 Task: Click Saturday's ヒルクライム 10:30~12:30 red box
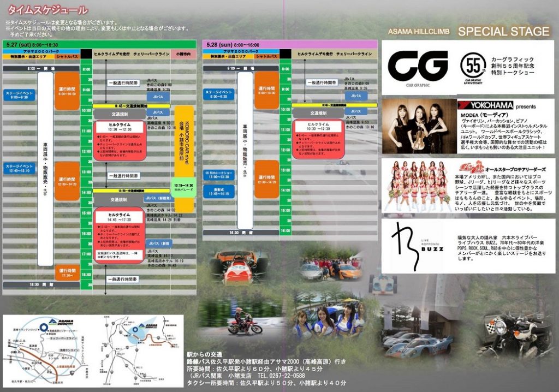(120, 140)
